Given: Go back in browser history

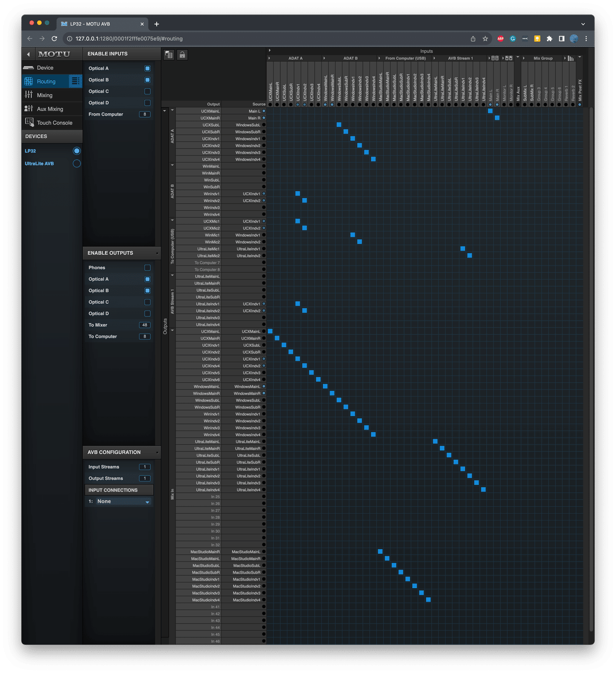Looking at the screenshot, I should [x=30, y=39].
